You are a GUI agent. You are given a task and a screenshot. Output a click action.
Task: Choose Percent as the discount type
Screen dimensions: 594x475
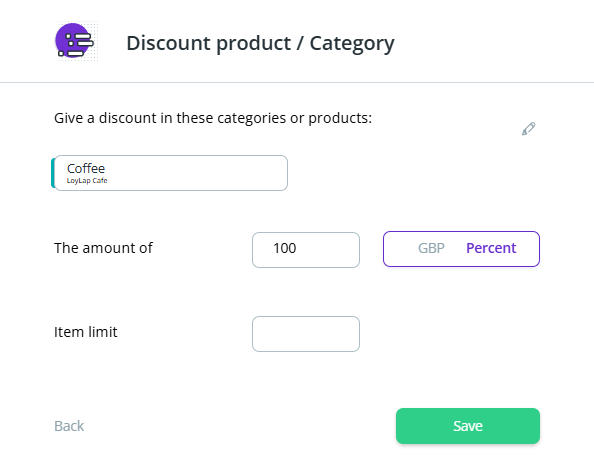click(491, 248)
